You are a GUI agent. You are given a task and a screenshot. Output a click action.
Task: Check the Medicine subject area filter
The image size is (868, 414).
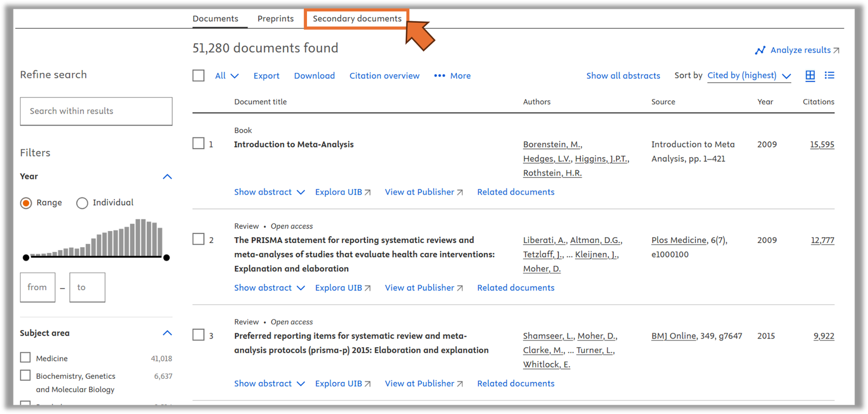click(26, 358)
